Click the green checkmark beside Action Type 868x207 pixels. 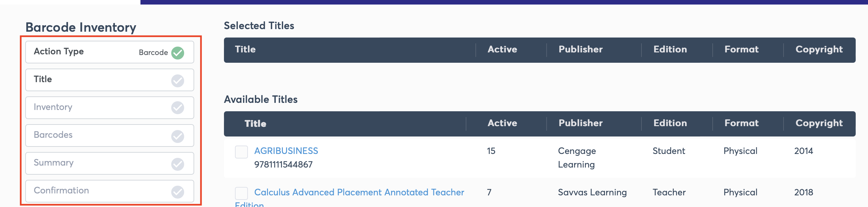point(178,53)
